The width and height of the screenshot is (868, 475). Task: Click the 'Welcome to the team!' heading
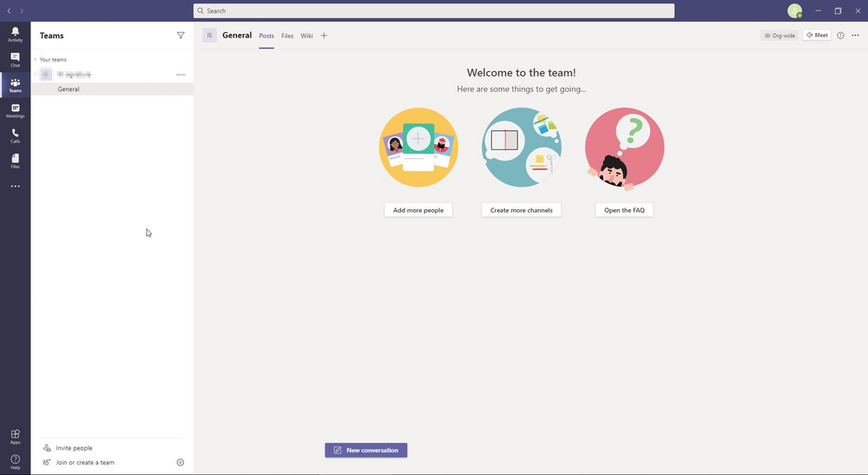point(521,73)
